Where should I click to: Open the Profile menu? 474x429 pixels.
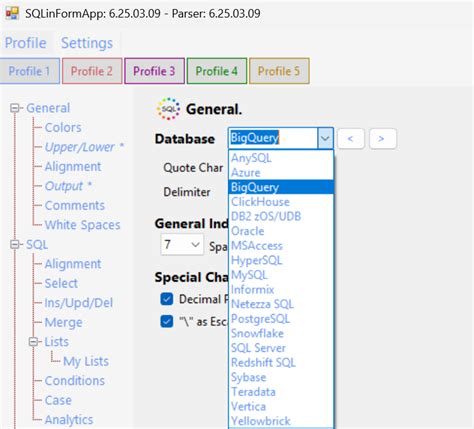click(x=26, y=43)
